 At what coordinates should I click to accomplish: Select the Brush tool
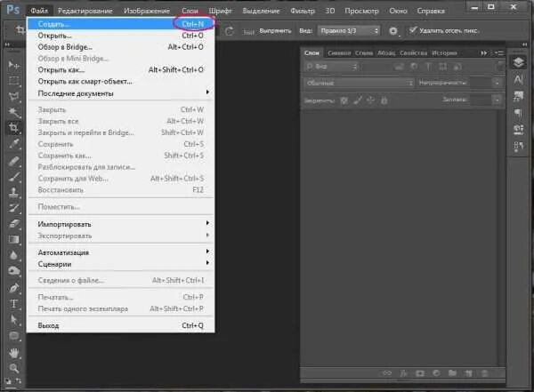tap(14, 177)
